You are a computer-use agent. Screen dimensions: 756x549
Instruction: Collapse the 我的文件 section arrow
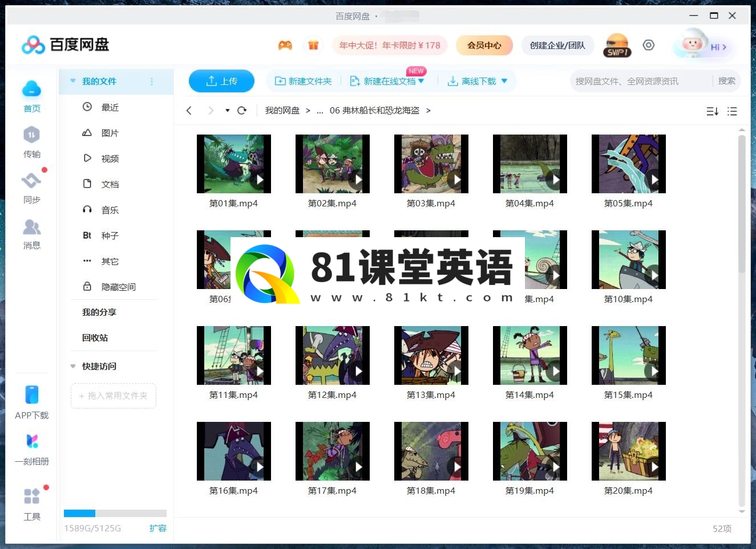coord(72,81)
